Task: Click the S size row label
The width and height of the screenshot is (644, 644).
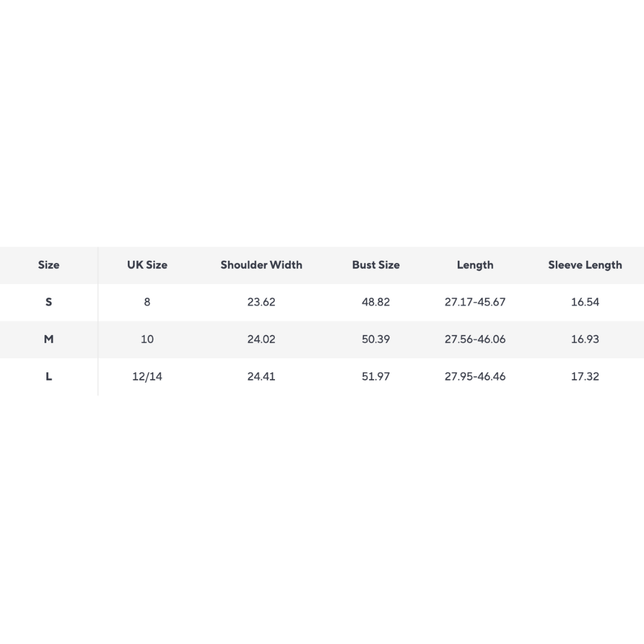Action: click(49, 302)
